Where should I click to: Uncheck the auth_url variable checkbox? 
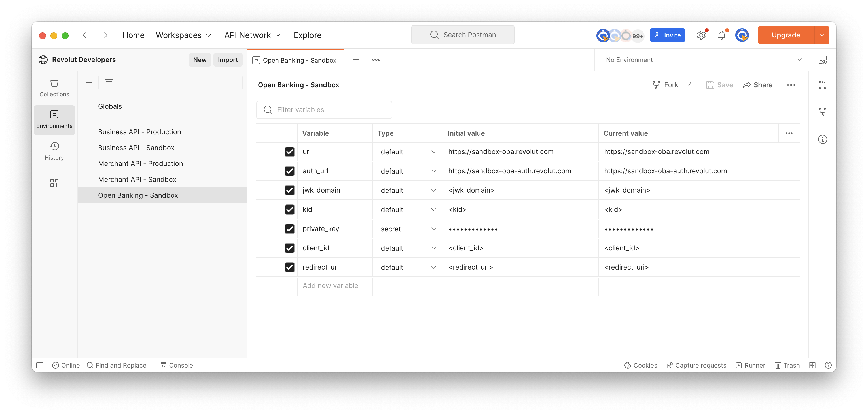point(289,171)
